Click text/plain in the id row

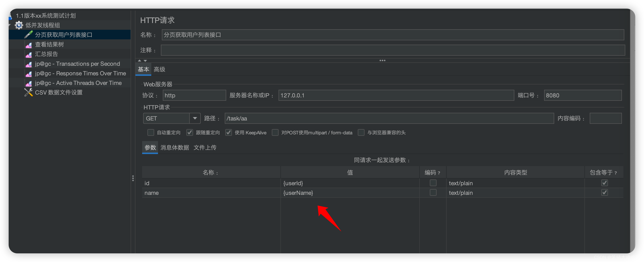pyautogui.click(x=515, y=183)
